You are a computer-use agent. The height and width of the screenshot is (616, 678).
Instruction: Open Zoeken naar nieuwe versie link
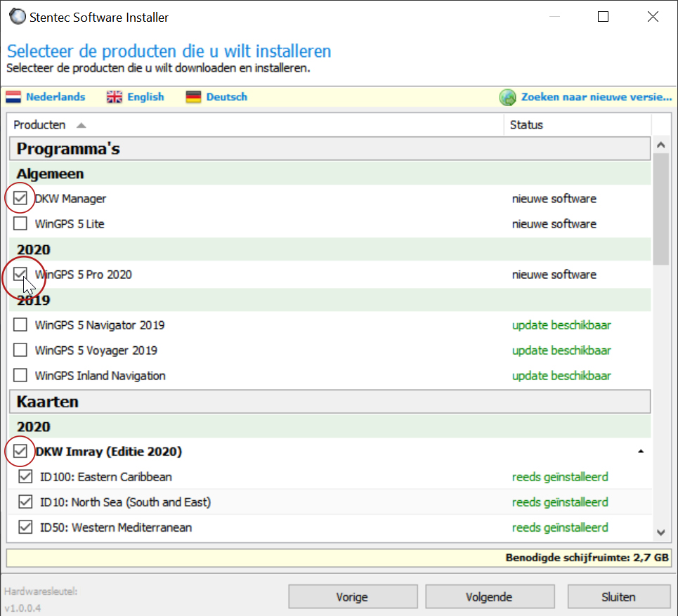click(x=596, y=97)
